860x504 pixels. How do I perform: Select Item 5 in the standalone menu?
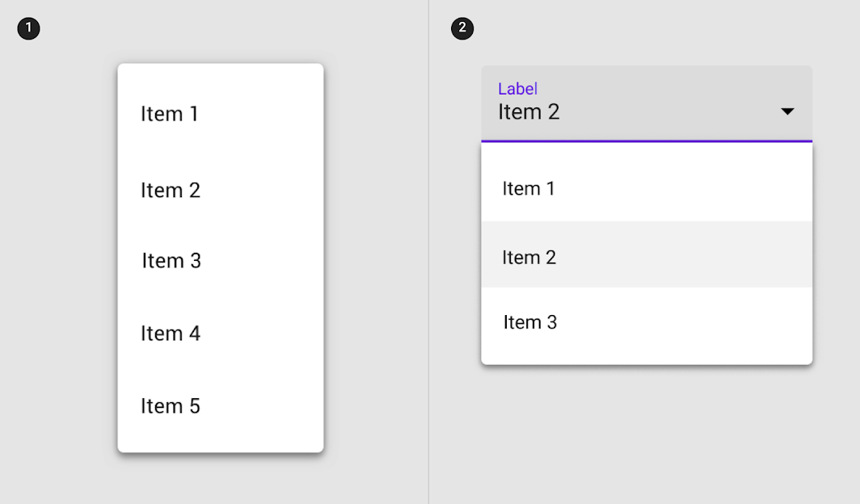pos(171,405)
